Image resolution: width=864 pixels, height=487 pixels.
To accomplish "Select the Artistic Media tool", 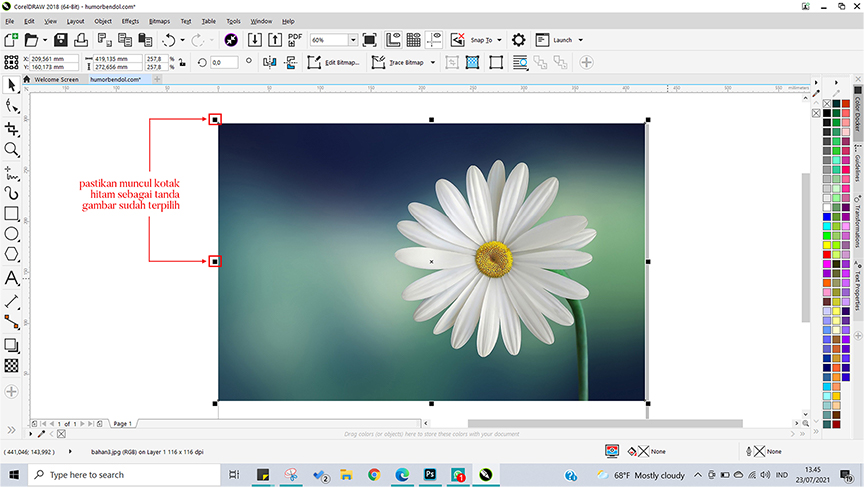I will 12,193.
